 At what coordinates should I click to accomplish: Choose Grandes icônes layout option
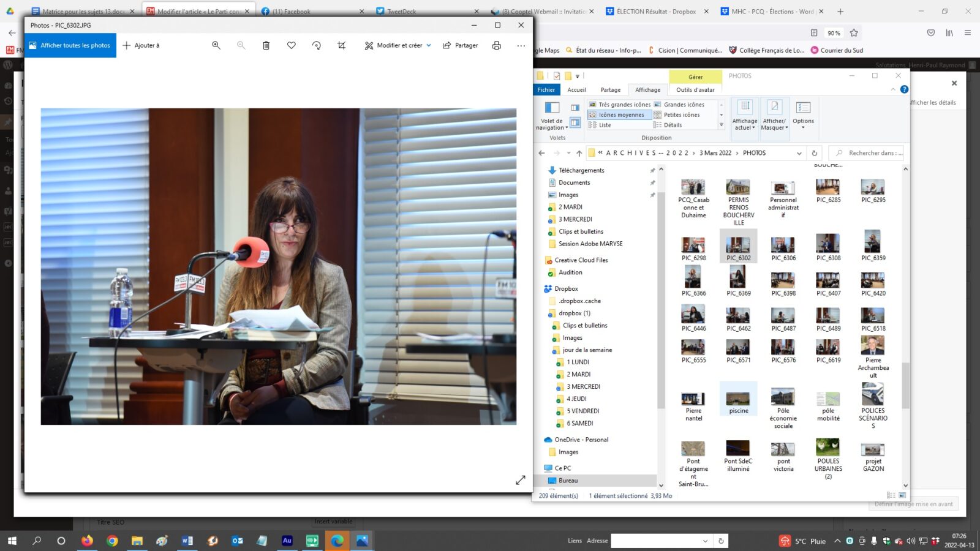684,105
